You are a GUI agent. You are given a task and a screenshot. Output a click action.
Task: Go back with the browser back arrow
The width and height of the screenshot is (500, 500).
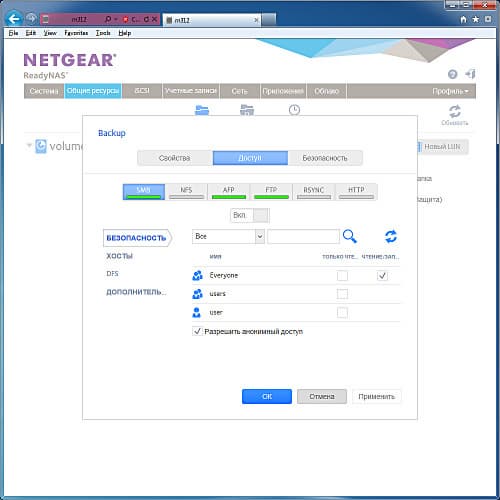[14, 19]
